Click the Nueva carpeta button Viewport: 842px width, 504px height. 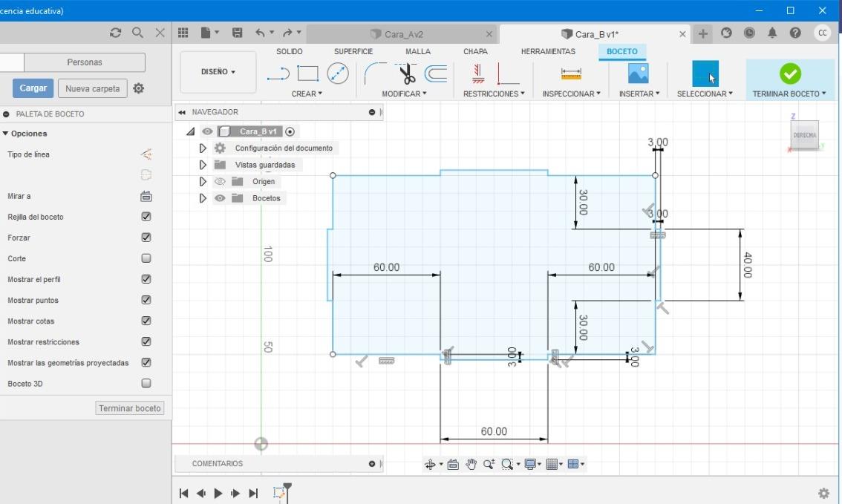click(x=92, y=88)
